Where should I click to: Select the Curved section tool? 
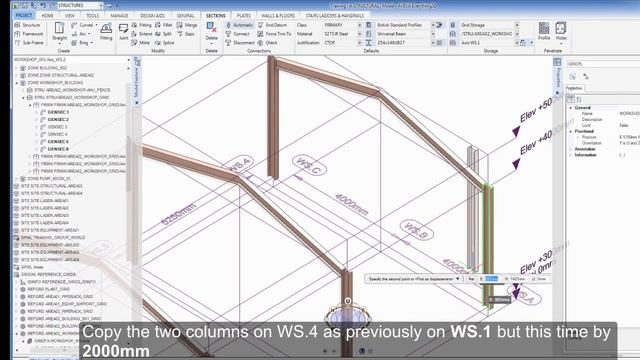[x=83, y=25]
